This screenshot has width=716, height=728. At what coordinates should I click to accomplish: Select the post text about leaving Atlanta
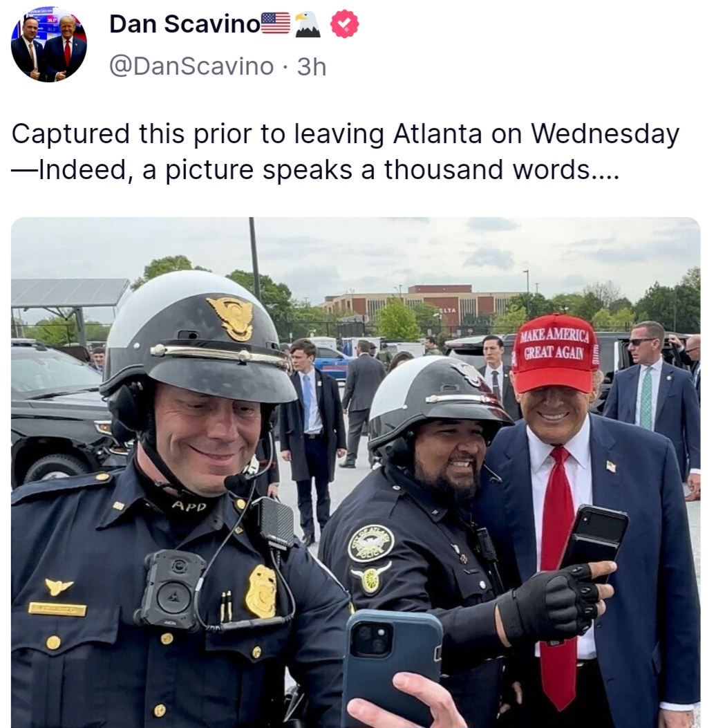(346, 151)
